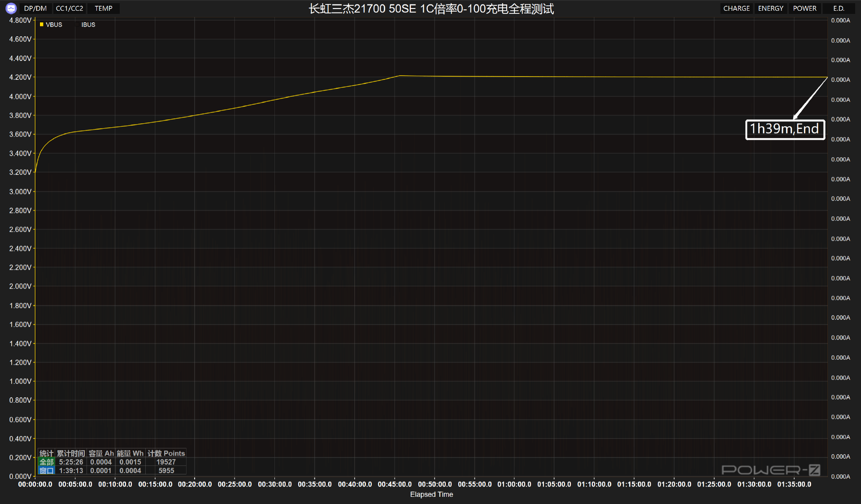Click the 5955 points count value

coord(166,470)
